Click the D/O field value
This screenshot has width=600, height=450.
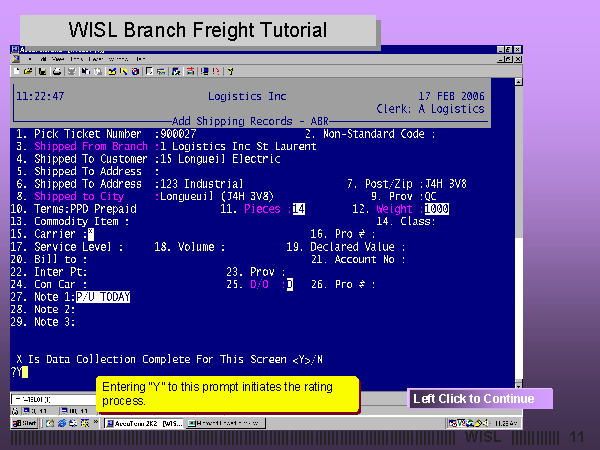290,284
